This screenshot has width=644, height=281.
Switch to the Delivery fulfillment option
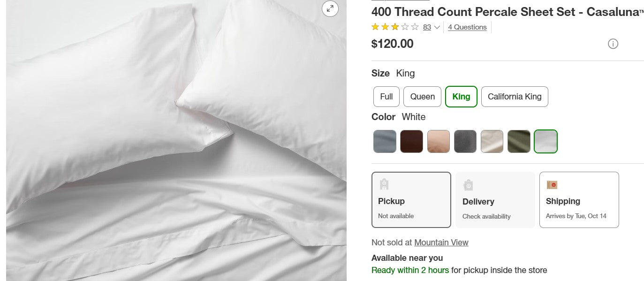coord(495,200)
